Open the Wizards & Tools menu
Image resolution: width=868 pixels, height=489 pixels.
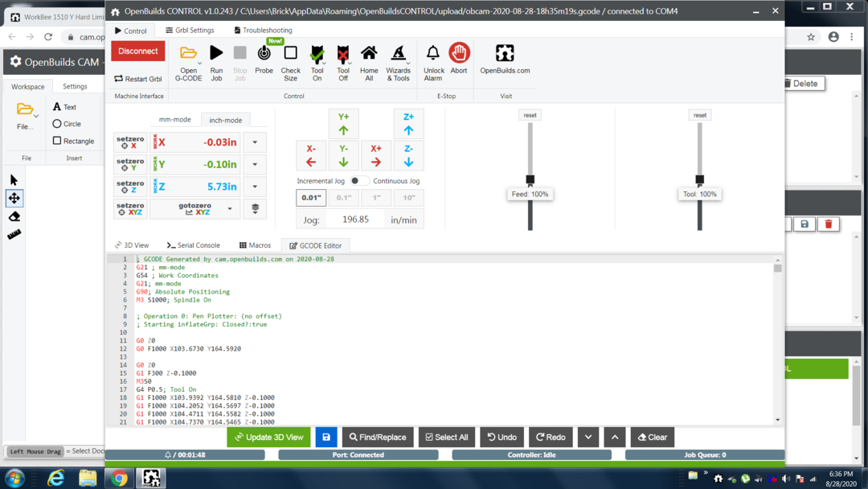pos(398,53)
